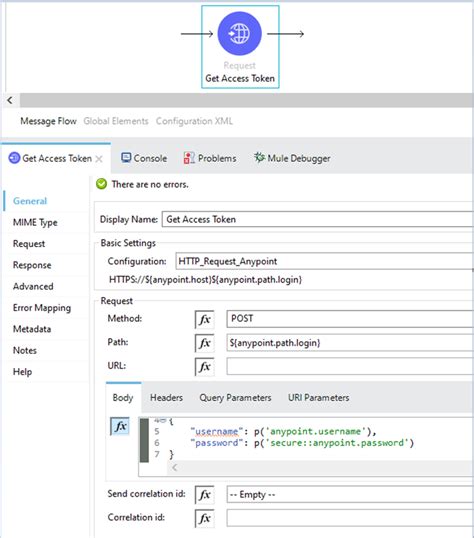Click the URL input field

coord(350,366)
